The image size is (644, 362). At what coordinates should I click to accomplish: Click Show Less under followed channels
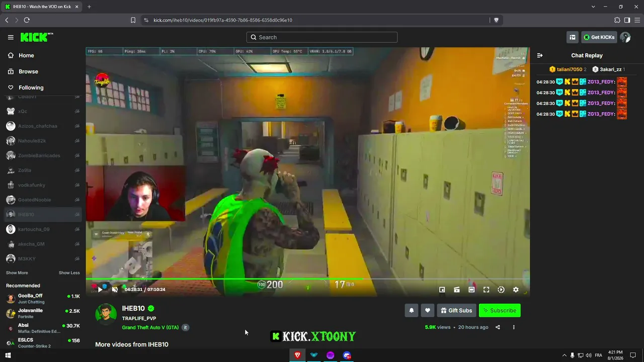[x=69, y=273]
